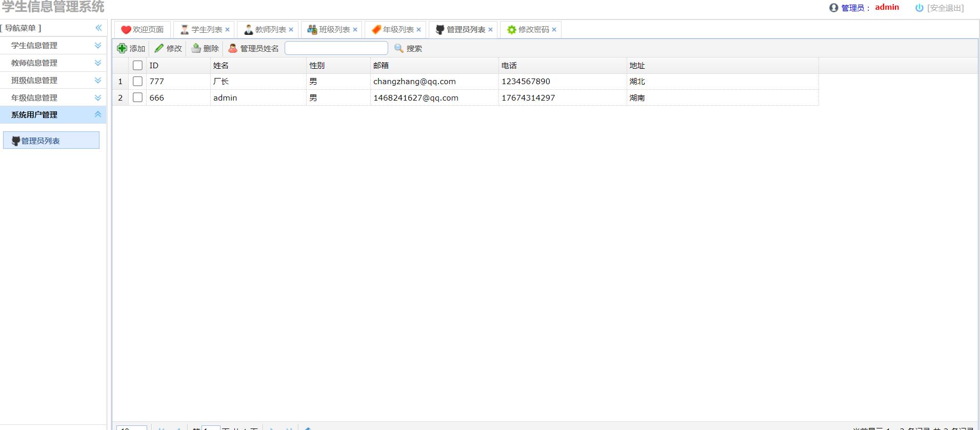
Task: Click the ID cell 666
Action: (178, 98)
